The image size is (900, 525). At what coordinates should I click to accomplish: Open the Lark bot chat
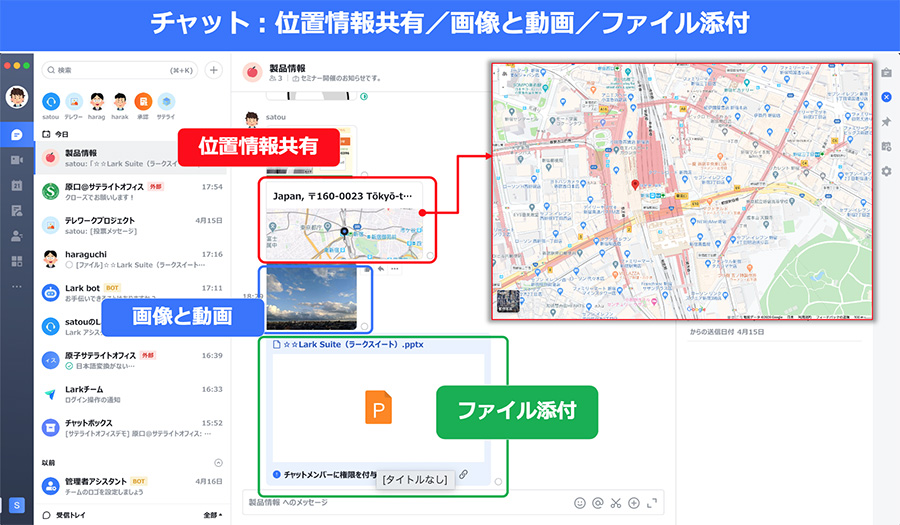click(132, 293)
